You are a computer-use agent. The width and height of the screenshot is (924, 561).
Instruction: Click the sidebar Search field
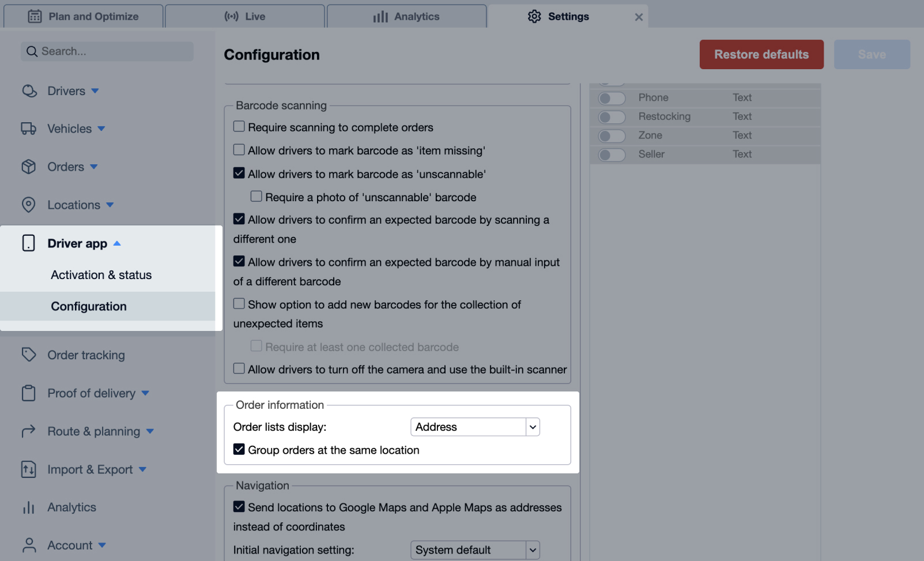pyautogui.click(x=107, y=51)
